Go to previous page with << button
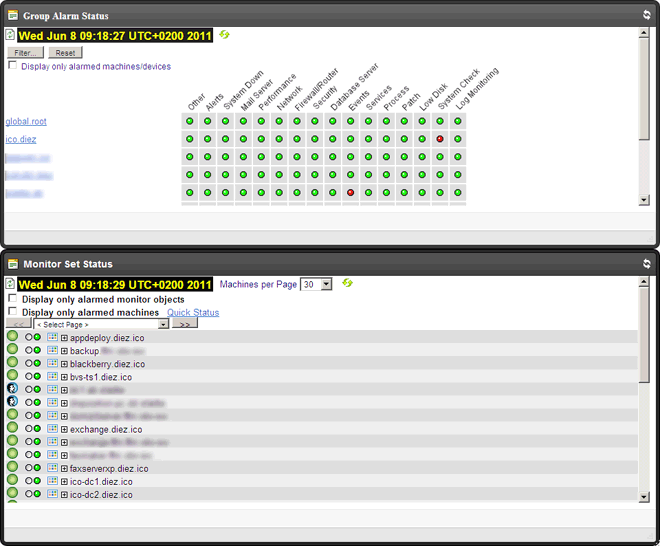 pos(19,324)
